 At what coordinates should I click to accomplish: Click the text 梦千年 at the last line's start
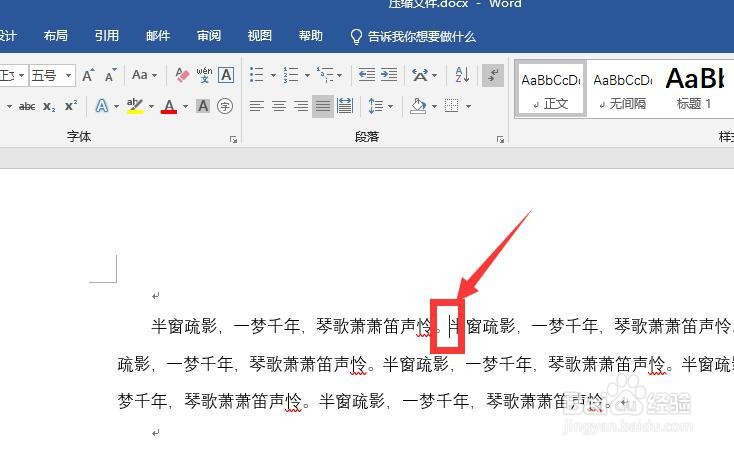pyautogui.click(x=142, y=401)
